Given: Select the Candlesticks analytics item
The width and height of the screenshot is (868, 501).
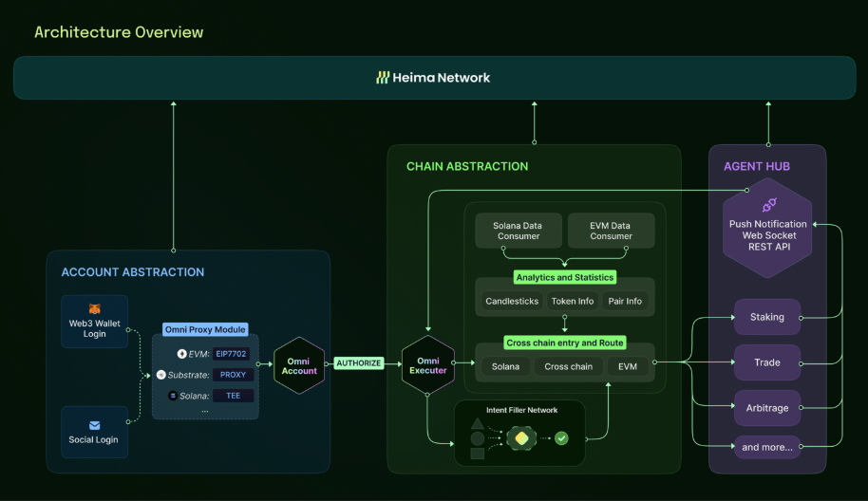Looking at the screenshot, I should click(512, 301).
